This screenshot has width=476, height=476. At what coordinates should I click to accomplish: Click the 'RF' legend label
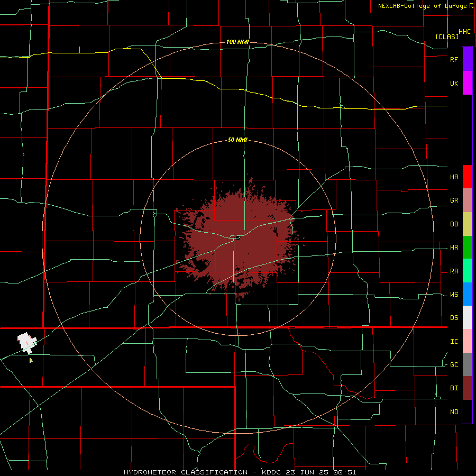click(x=454, y=59)
